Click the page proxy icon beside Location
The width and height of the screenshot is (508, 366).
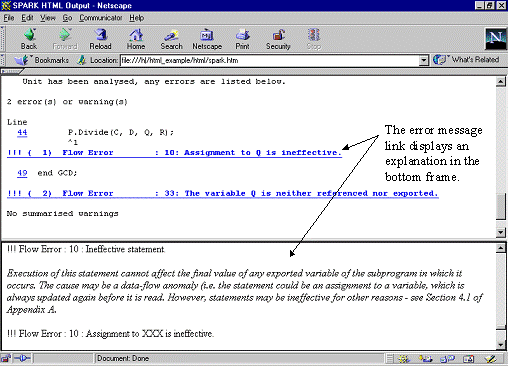coord(81,60)
